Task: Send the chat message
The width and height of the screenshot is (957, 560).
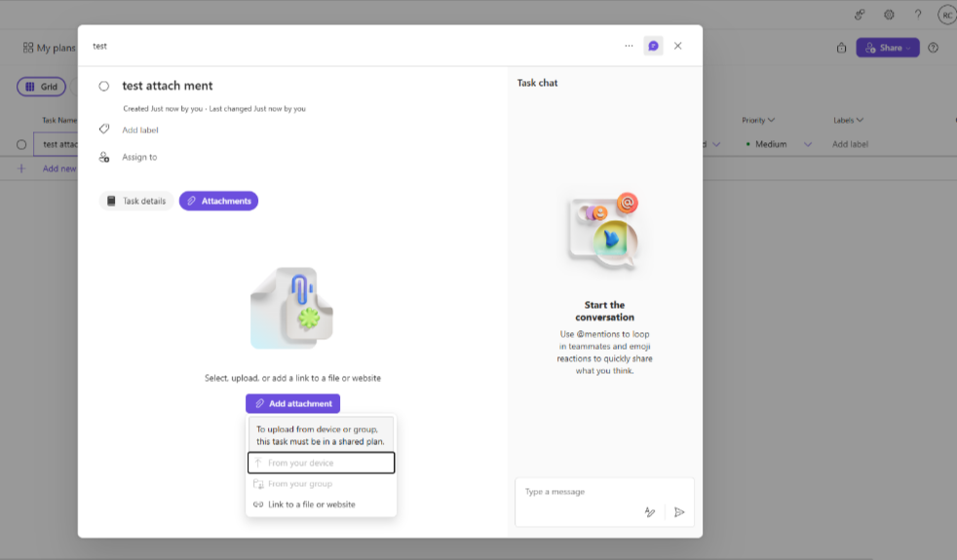Action: pyautogui.click(x=679, y=512)
